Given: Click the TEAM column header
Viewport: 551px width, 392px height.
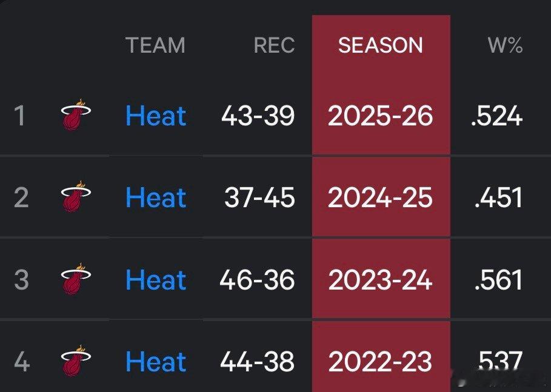Looking at the screenshot, I should click(x=156, y=45).
